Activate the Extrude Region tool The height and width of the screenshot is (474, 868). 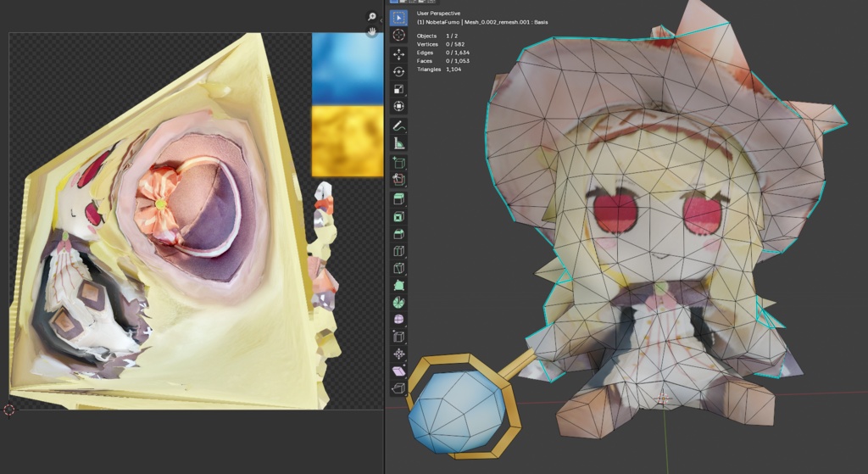coord(398,198)
